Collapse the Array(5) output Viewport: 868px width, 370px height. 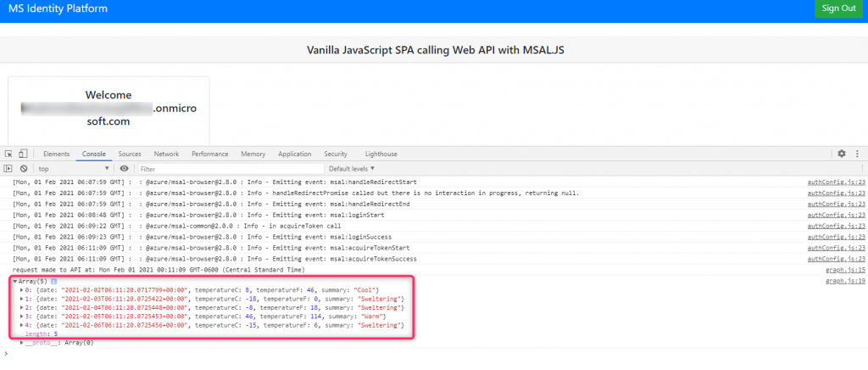15,282
